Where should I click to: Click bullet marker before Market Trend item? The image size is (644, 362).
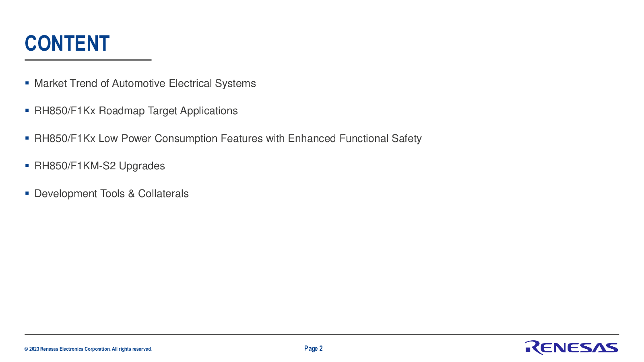(27, 83)
